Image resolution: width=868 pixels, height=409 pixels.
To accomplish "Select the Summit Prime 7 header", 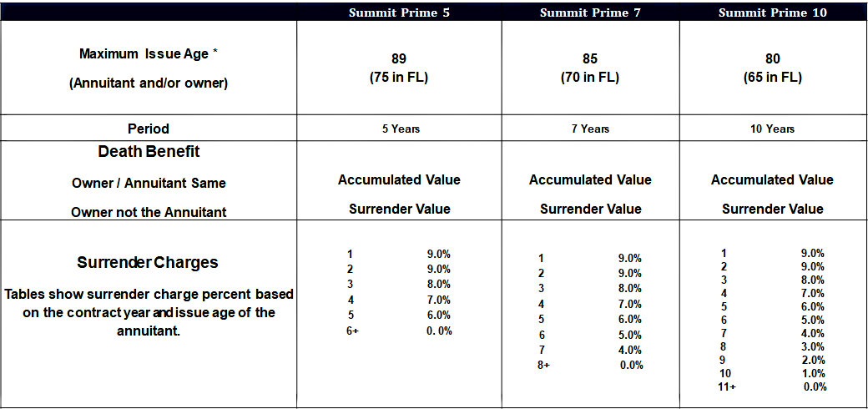I will (x=590, y=13).
